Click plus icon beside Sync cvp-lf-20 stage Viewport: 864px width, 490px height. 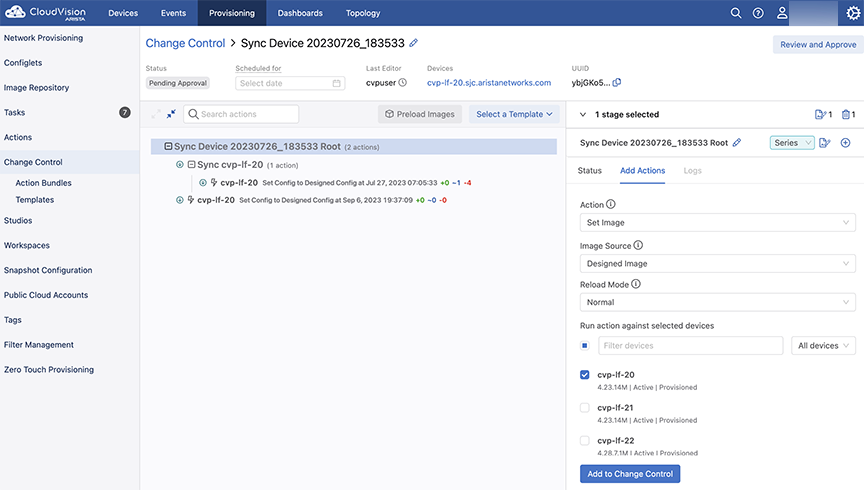coord(180,164)
